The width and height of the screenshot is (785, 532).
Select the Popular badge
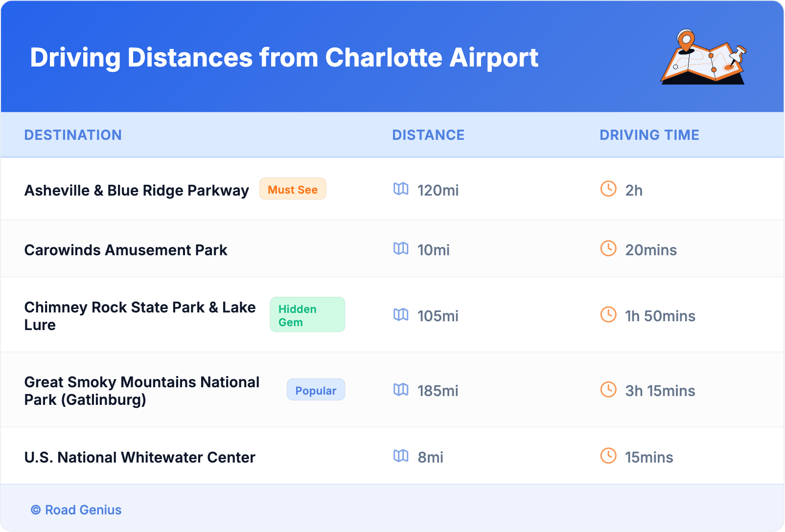tap(316, 390)
